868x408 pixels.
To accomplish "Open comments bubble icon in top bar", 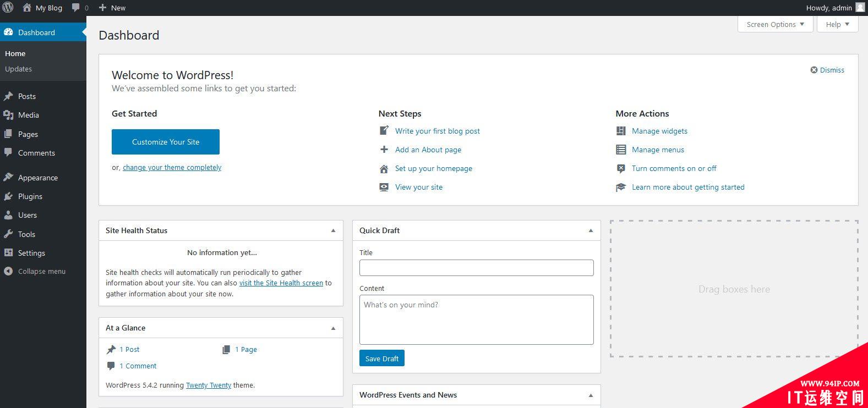I will (x=76, y=8).
